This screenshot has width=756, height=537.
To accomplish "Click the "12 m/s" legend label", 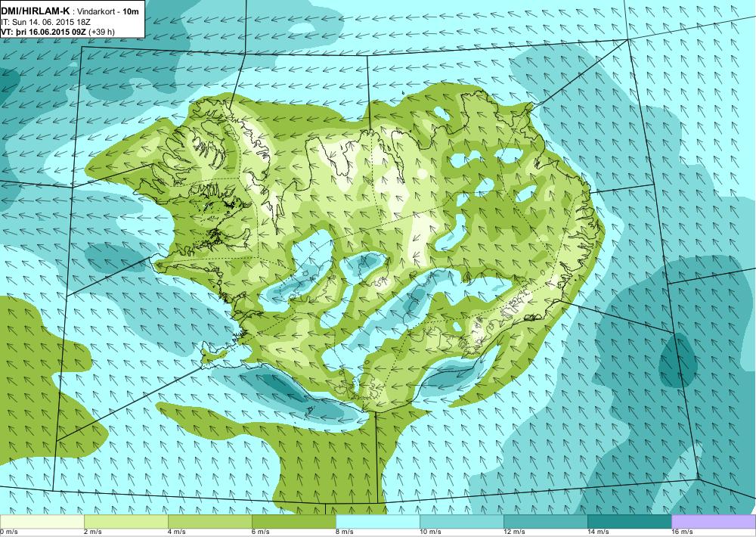I will click(x=514, y=532).
